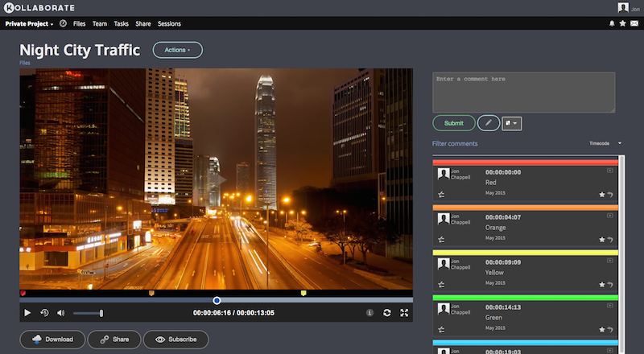Expand options menu on Red comment
This screenshot has height=354, width=644.
pyautogui.click(x=610, y=171)
